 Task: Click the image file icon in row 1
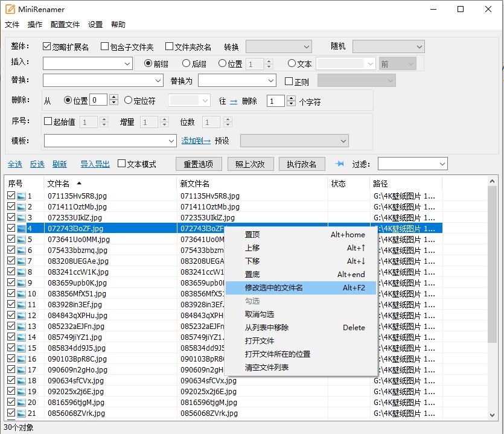(21, 196)
